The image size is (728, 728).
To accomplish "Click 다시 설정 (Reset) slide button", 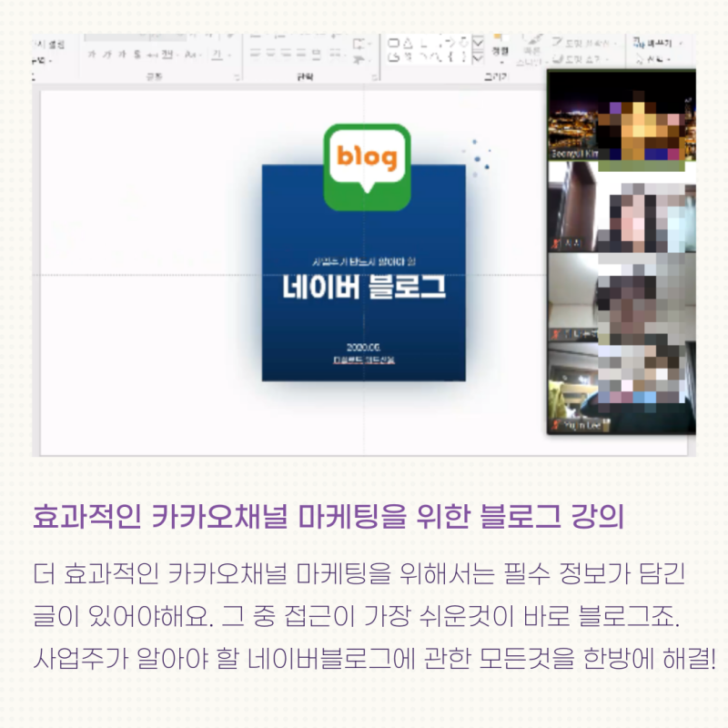I will coord(48,45).
